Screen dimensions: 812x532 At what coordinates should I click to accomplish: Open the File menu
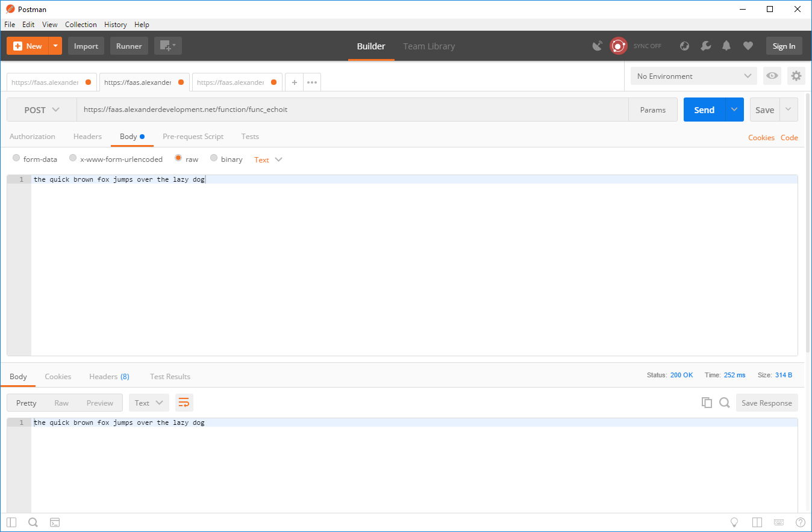(10, 25)
